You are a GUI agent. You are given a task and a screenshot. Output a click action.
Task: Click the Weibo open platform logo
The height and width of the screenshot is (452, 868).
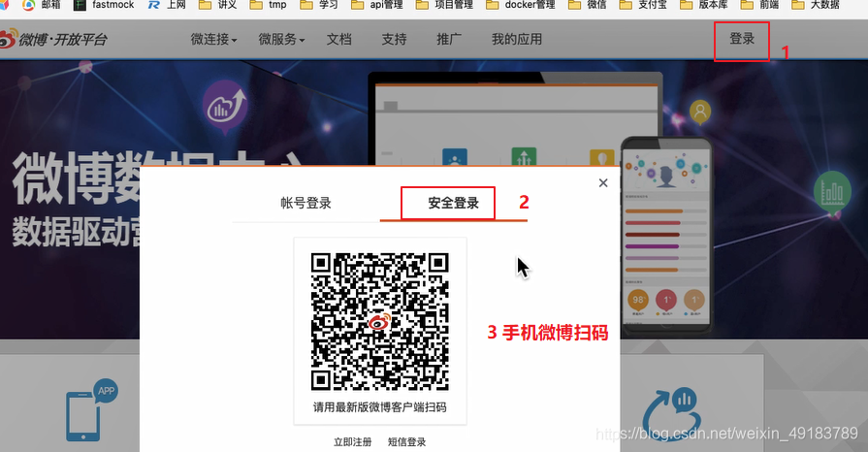[x=53, y=40]
